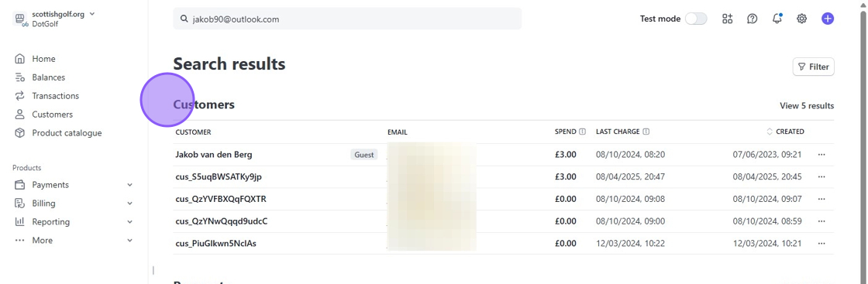
Task: Open Transactions in sidebar
Action: tap(55, 96)
